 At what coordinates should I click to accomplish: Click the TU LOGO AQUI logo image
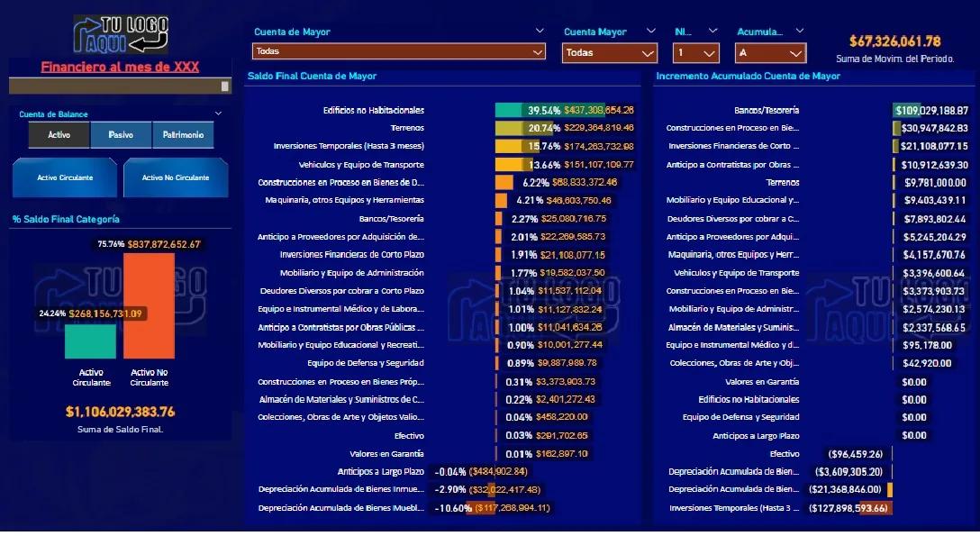pyautogui.click(x=121, y=34)
